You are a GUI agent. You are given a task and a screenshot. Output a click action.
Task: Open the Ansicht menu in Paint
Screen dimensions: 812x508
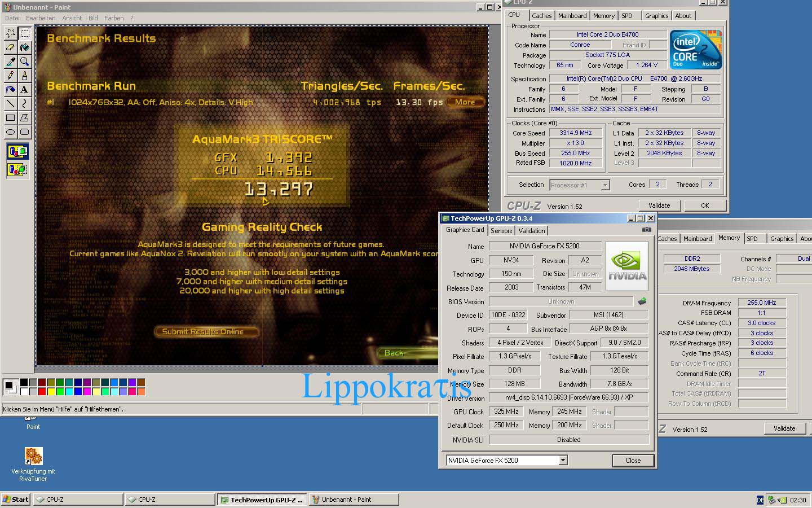pyautogui.click(x=72, y=18)
